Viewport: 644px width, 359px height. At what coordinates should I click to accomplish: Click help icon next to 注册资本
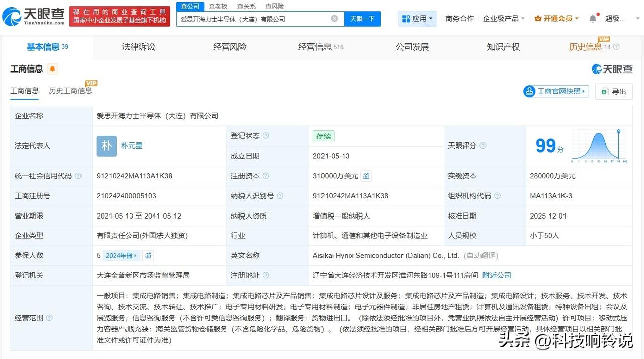point(266,176)
